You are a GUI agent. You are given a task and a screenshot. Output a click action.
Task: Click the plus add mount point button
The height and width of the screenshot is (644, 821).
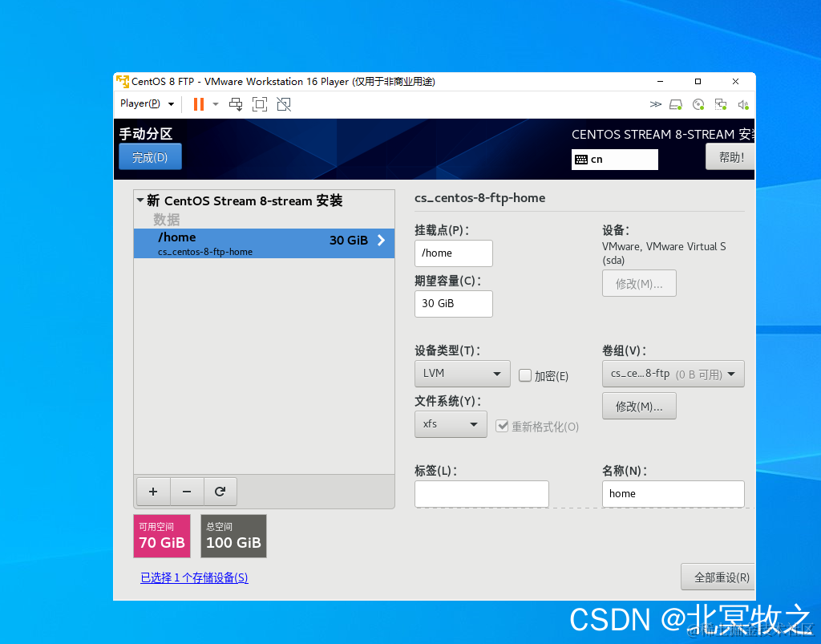click(x=153, y=492)
